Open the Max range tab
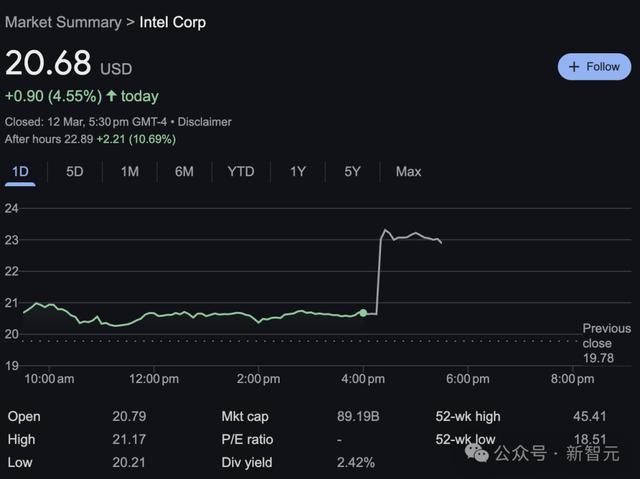 [408, 172]
